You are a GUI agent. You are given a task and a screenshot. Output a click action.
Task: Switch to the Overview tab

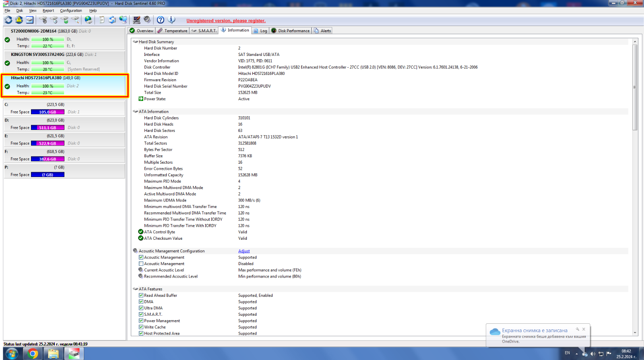click(x=141, y=31)
